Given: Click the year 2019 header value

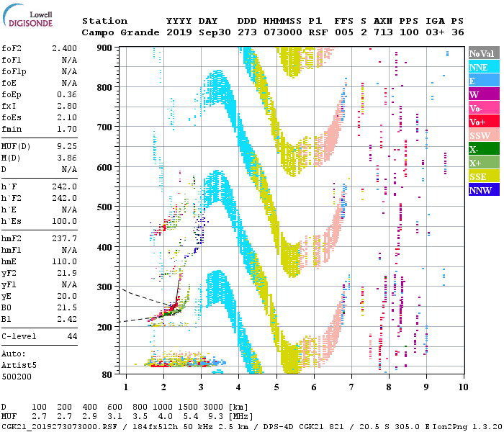Looking at the screenshot, I should [179, 32].
